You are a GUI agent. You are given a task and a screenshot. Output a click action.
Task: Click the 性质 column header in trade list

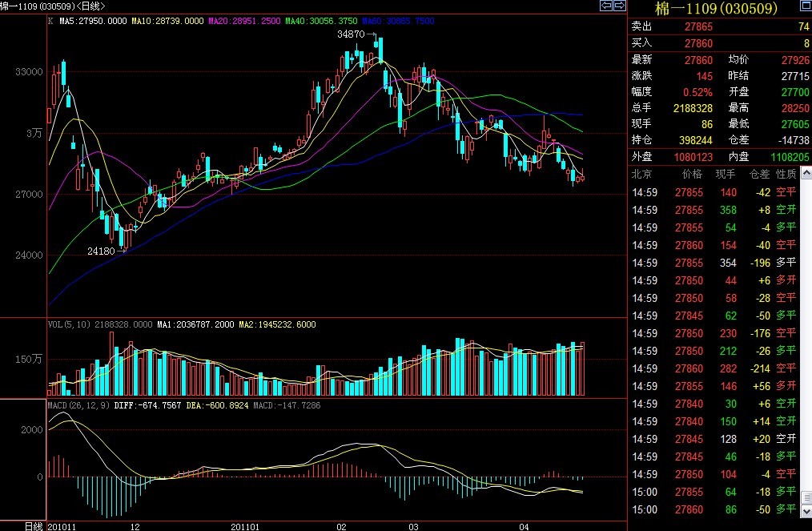(786, 173)
